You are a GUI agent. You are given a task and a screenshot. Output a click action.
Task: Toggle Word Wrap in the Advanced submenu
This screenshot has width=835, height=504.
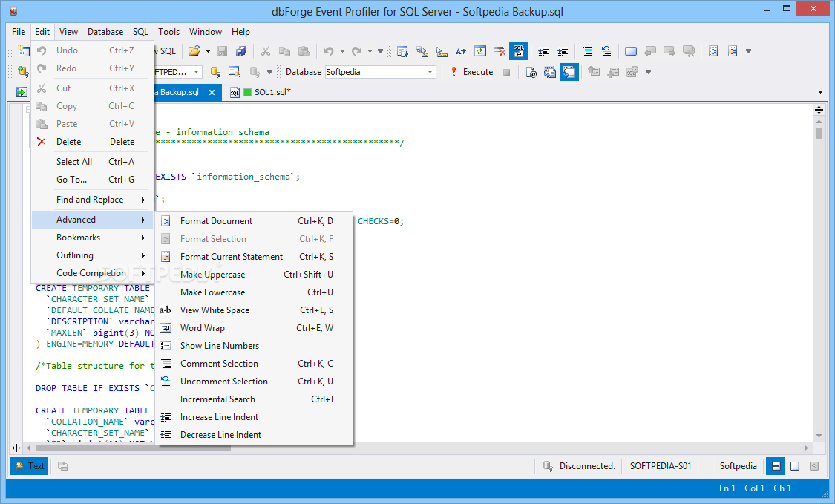[255, 328]
